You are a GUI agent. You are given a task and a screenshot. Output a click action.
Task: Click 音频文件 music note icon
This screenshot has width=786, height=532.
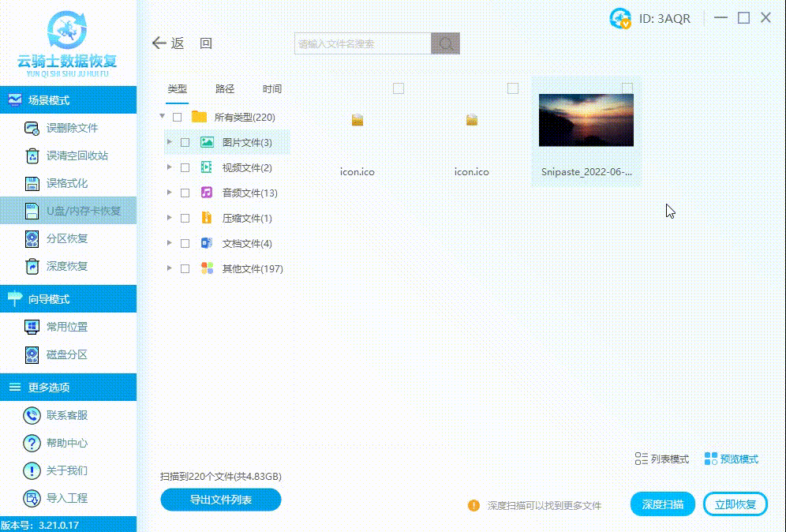pyautogui.click(x=207, y=193)
